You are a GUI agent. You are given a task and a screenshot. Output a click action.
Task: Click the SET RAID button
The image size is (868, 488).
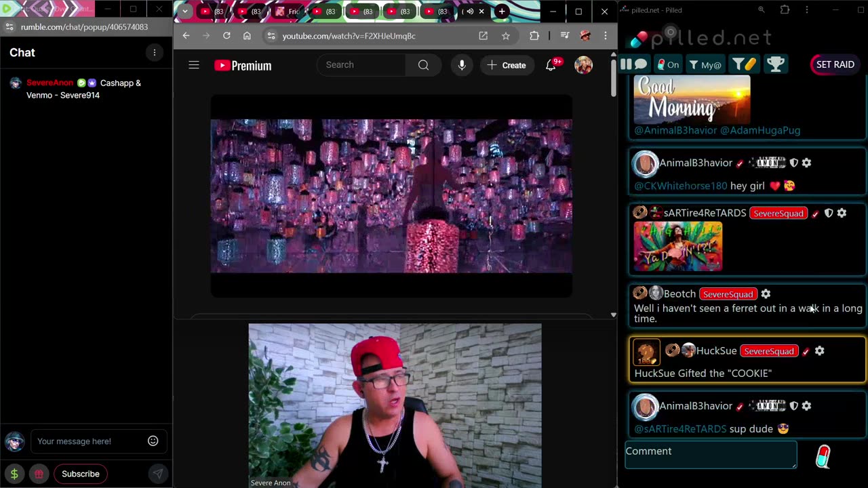[835, 64]
